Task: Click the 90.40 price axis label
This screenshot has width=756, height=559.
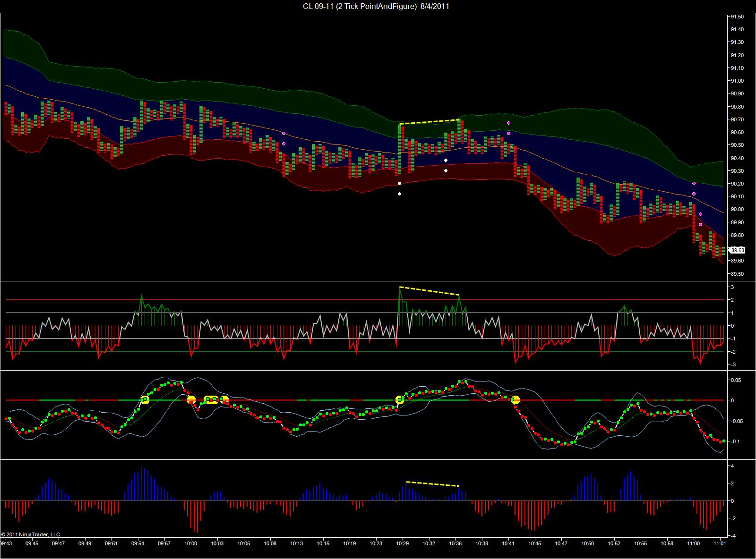Action: click(x=737, y=158)
